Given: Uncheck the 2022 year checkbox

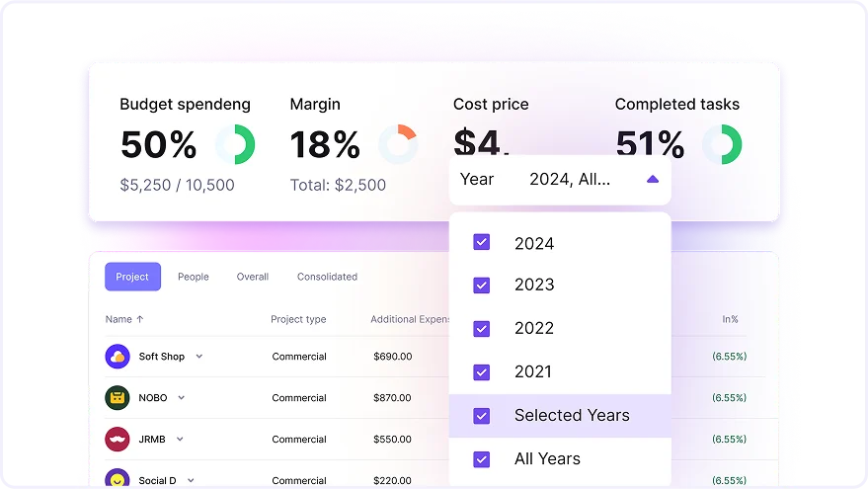Looking at the screenshot, I should pos(482,328).
